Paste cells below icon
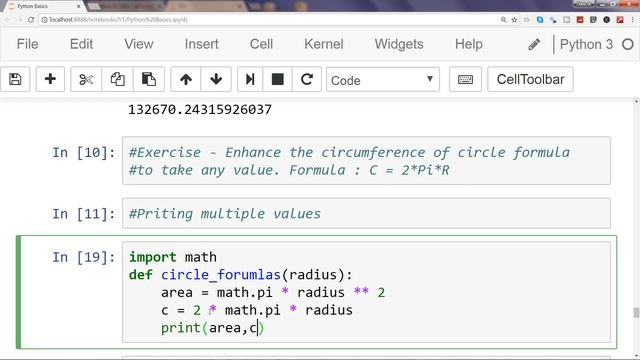 point(149,79)
